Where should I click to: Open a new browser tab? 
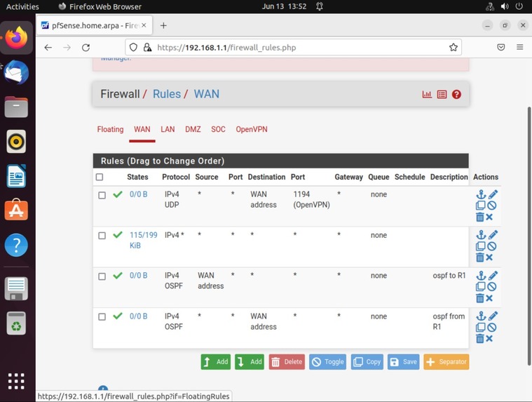163,25
